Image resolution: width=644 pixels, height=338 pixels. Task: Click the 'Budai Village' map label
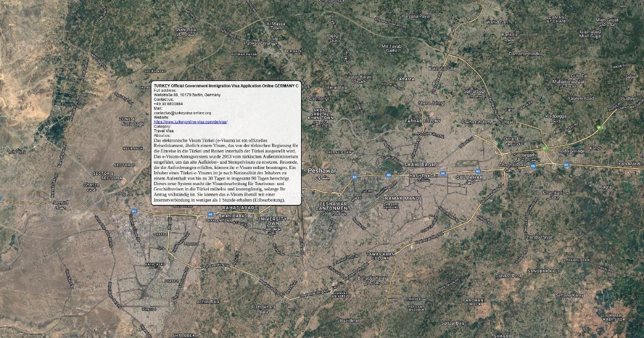pyautogui.click(x=572, y=151)
